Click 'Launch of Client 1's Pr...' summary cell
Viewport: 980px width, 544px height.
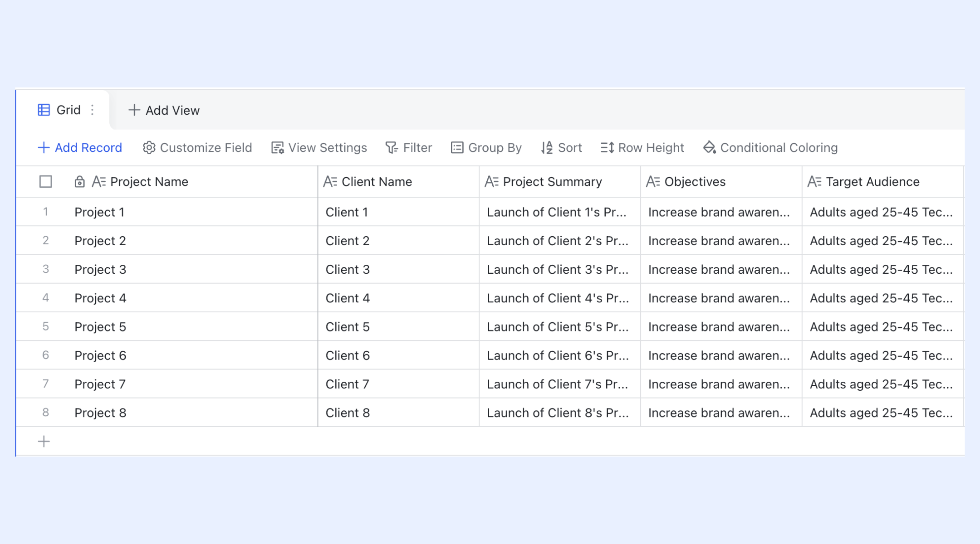point(560,212)
